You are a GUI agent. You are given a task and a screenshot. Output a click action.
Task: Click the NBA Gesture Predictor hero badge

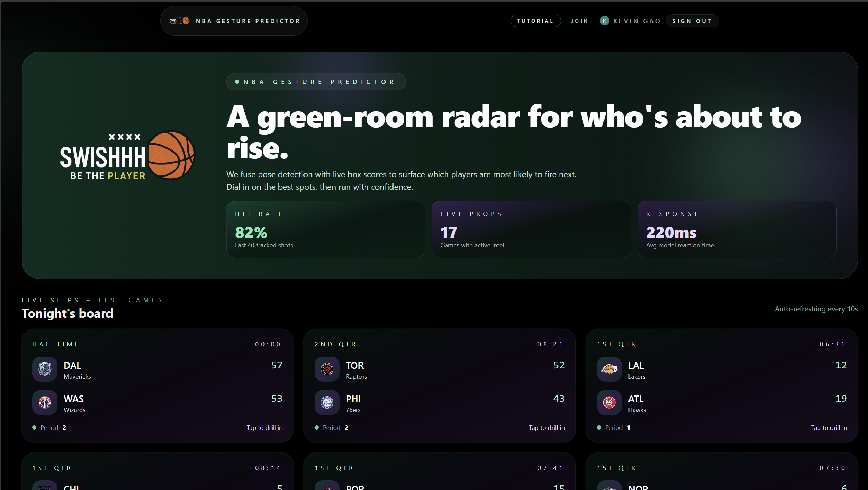click(x=316, y=82)
